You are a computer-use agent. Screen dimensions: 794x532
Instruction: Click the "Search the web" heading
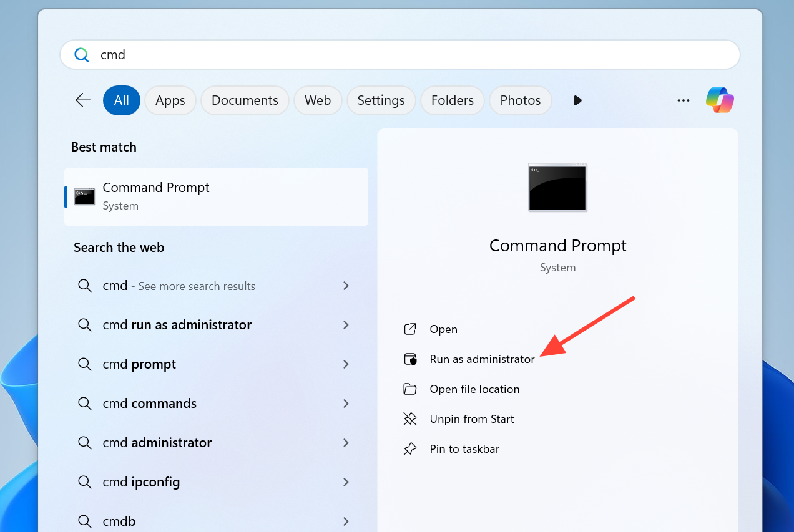(x=119, y=248)
